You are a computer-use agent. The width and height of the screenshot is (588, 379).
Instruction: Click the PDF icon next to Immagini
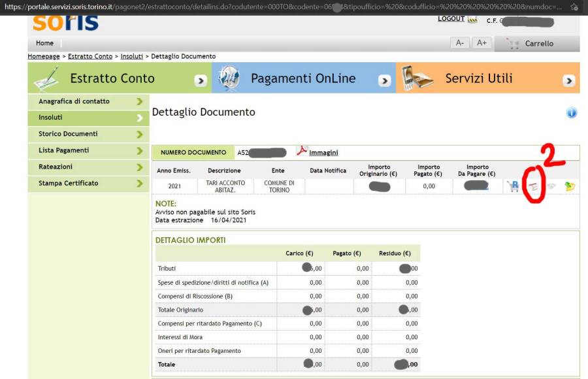[301, 152]
